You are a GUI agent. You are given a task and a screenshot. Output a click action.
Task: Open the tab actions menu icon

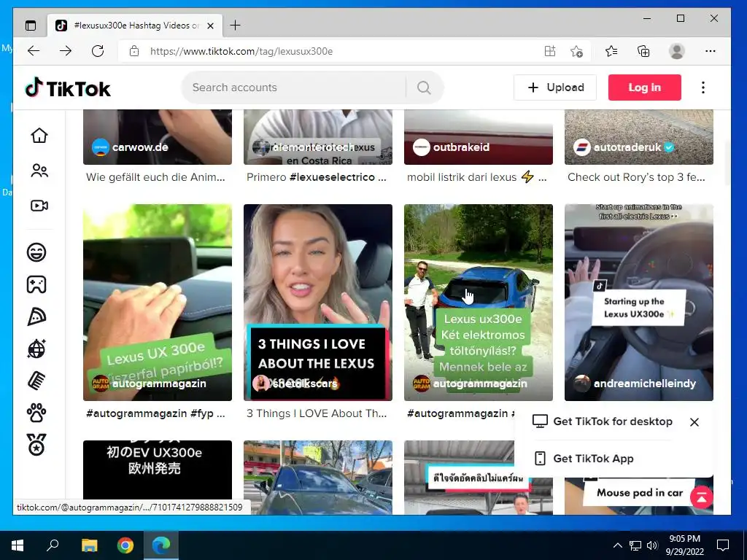31,26
